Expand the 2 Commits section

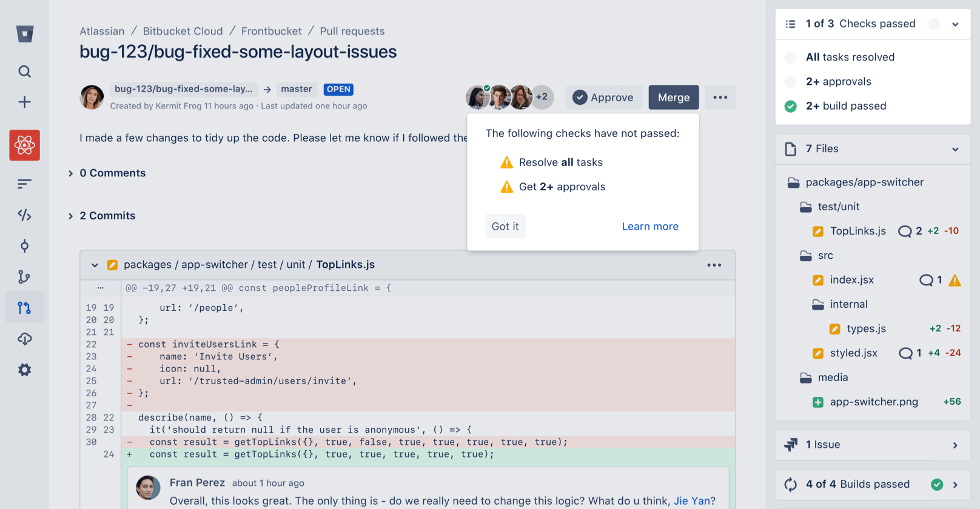71,216
